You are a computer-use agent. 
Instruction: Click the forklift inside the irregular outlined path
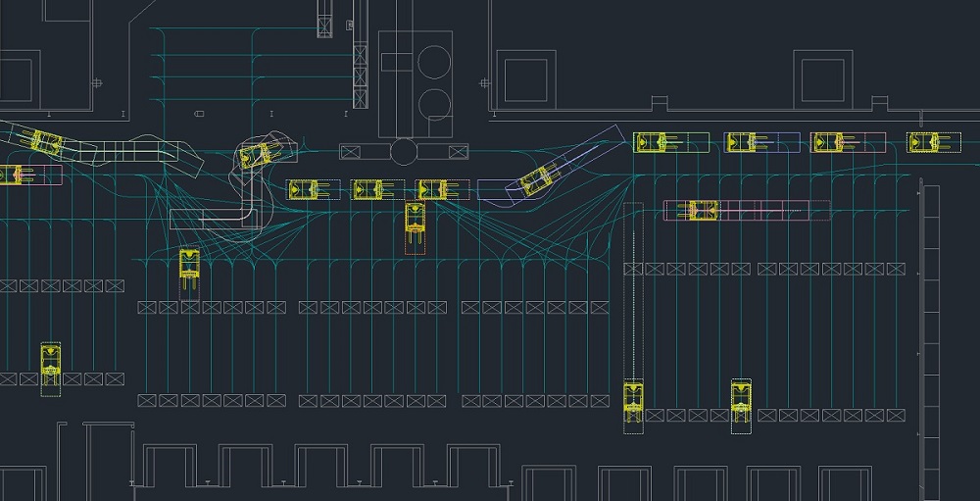point(256,155)
